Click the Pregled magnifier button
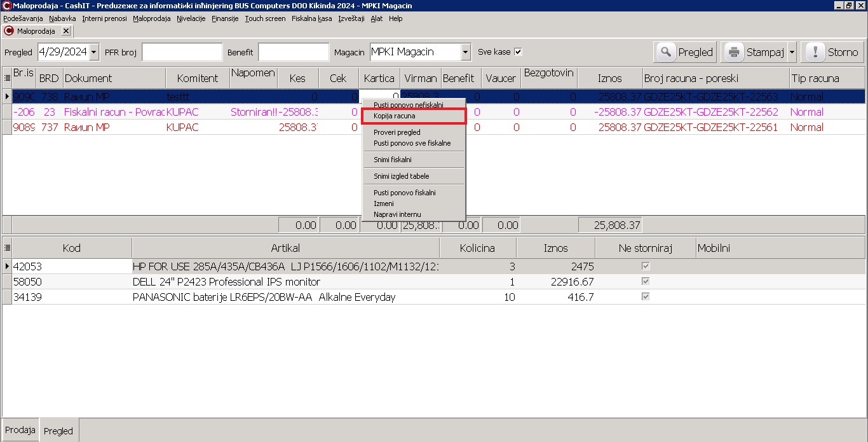The height and width of the screenshot is (442, 868). [686, 52]
